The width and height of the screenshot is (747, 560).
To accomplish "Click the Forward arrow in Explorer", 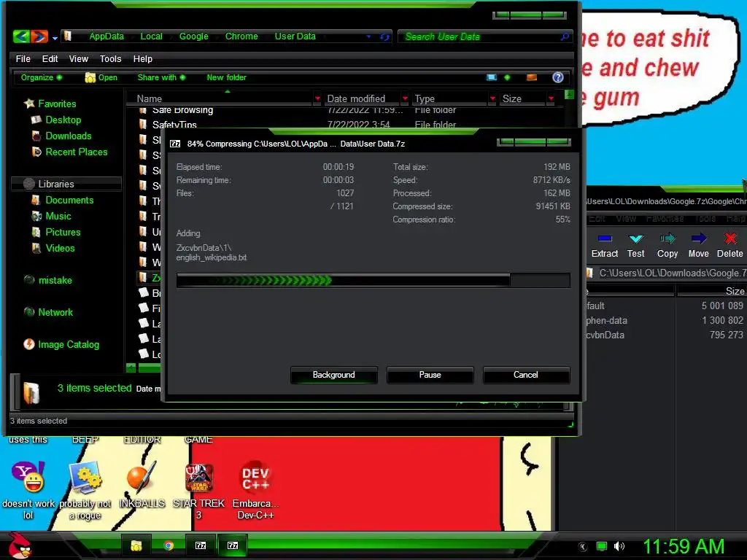I will 39,36.
